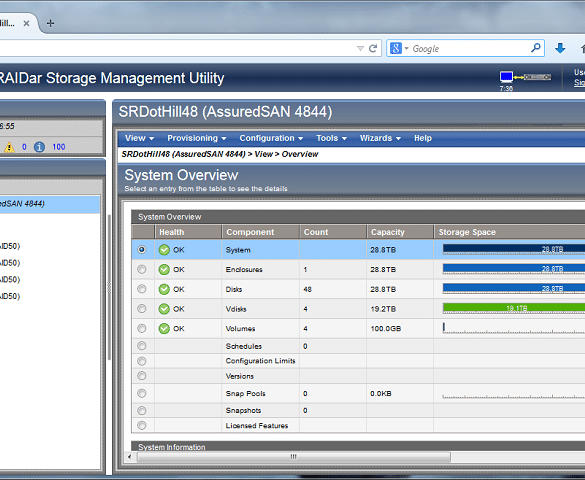Open the search engine selector arrow
This screenshot has width=585, height=480.
[406, 48]
